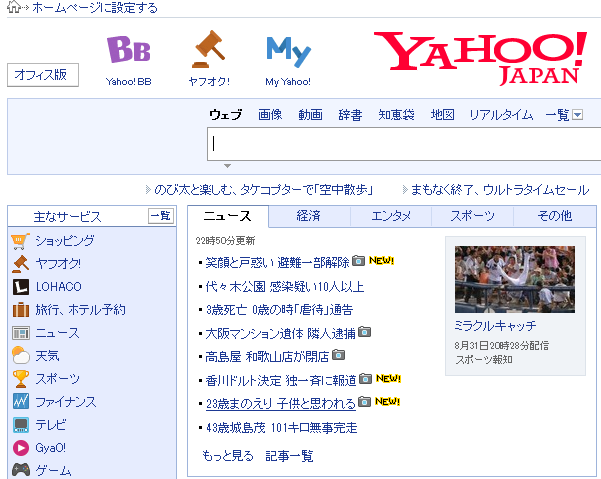Image resolution: width=601 pixels, height=479 pixels.
Task: Click the ミラクルキャッチ caption link
Action: pos(495,326)
